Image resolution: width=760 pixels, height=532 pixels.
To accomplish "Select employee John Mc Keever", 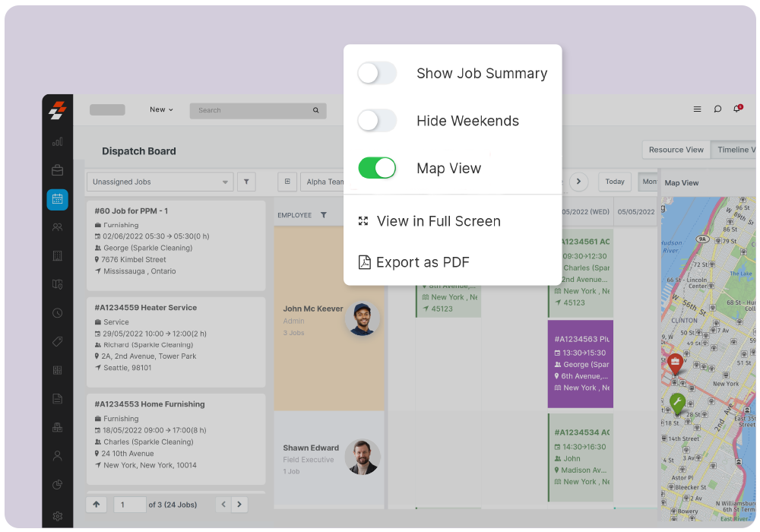I will coord(312,309).
